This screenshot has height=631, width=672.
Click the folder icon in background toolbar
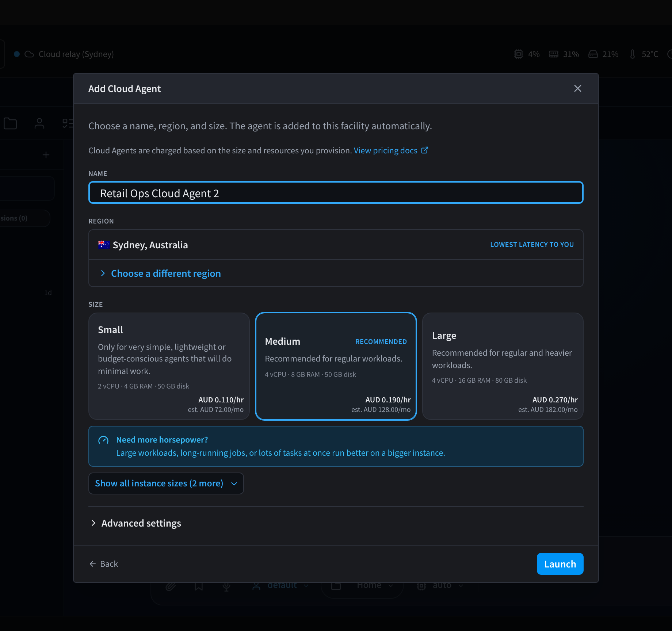pos(10,123)
